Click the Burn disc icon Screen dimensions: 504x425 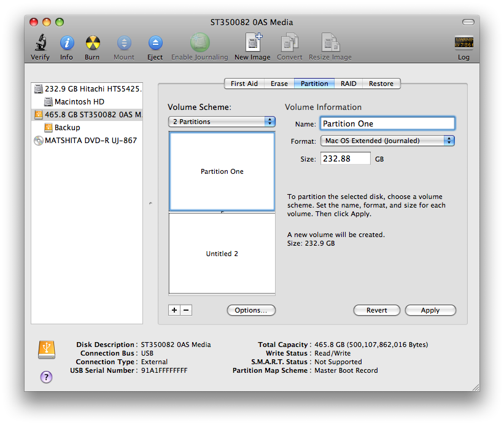(92, 43)
